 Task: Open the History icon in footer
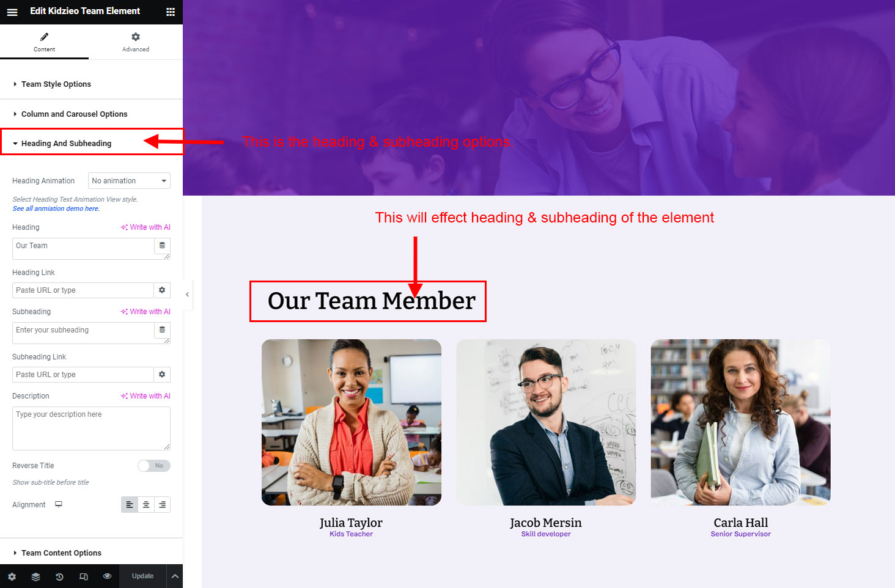(x=59, y=576)
